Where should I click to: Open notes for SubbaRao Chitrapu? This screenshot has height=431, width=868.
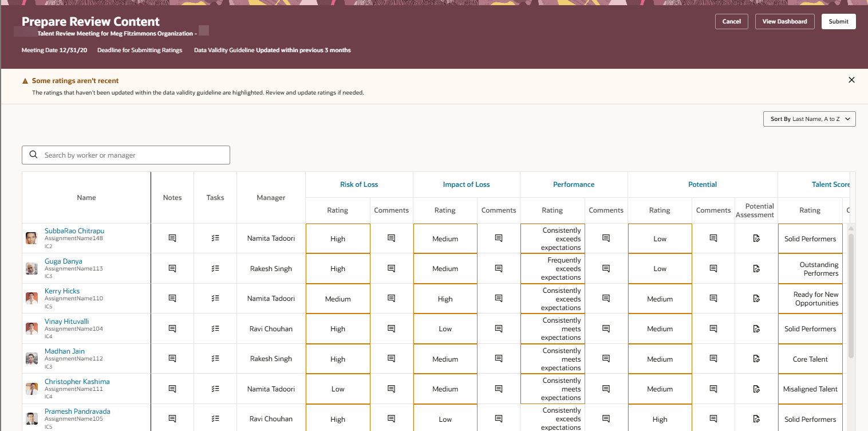(x=172, y=238)
